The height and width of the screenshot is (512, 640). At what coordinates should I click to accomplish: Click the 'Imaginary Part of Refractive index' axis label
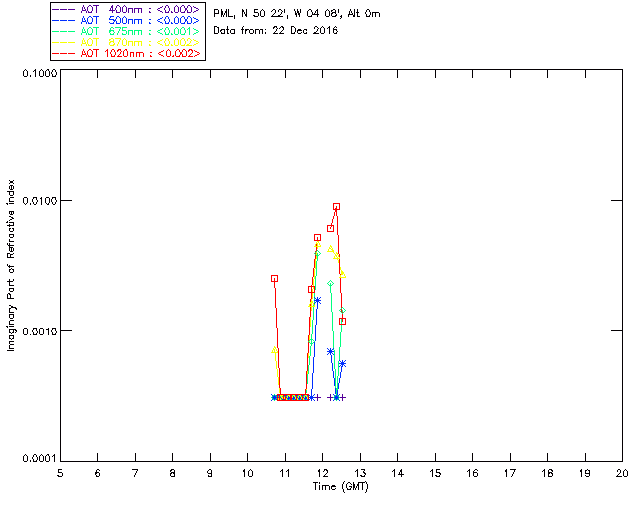click(11, 265)
